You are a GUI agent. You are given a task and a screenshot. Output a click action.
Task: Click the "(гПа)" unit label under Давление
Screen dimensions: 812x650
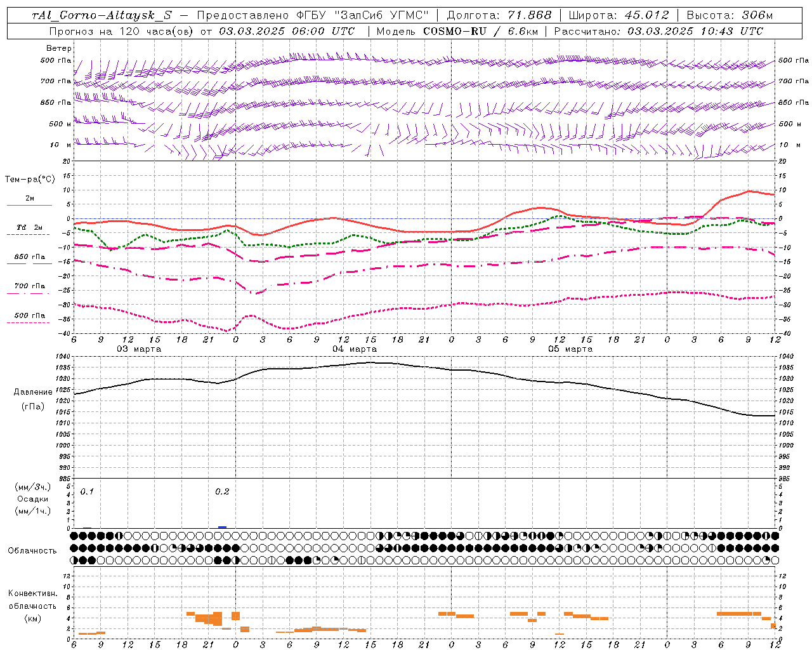[33, 407]
